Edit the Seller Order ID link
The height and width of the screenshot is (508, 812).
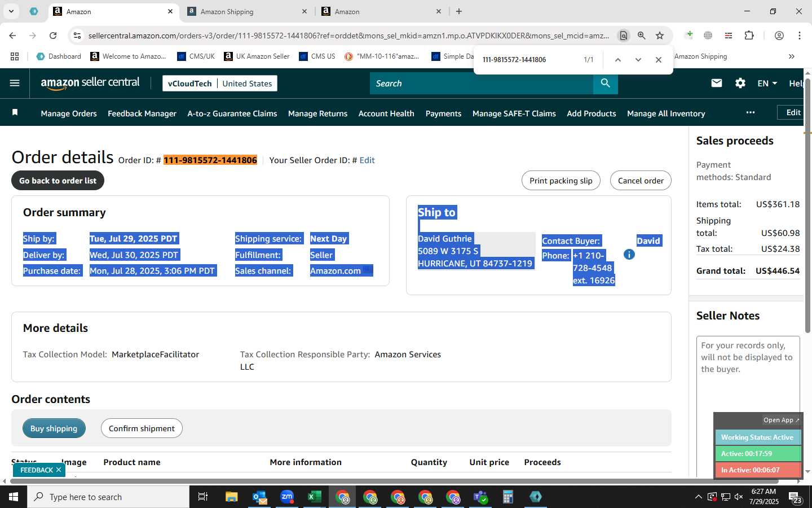point(367,160)
